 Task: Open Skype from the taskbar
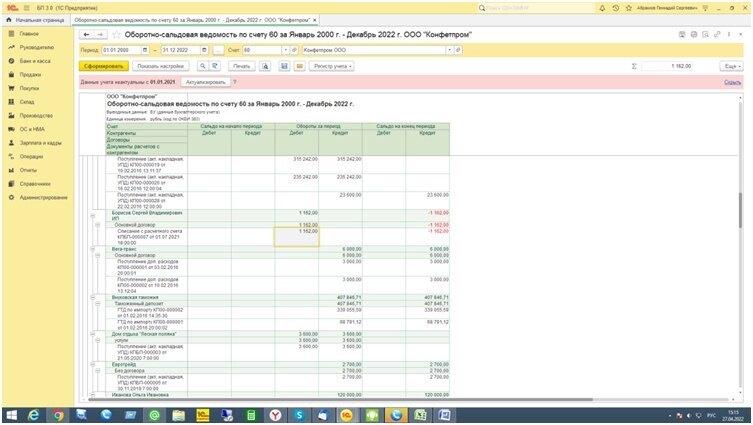(299, 415)
